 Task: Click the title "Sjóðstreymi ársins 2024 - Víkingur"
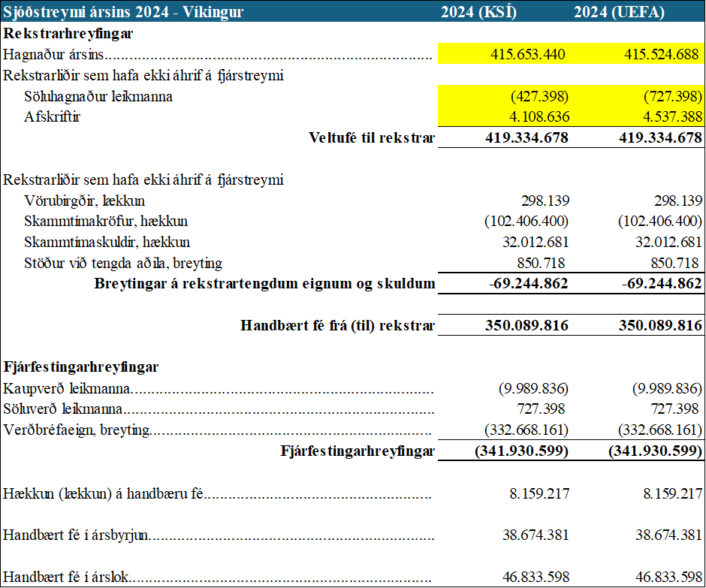click(x=123, y=12)
